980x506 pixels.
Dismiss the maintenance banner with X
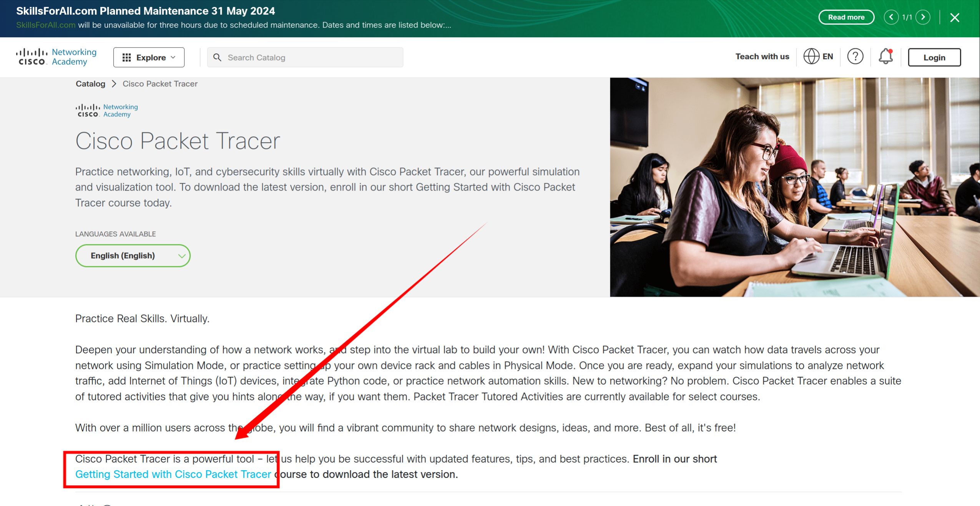pyautogui.click(x=955, y=18)
